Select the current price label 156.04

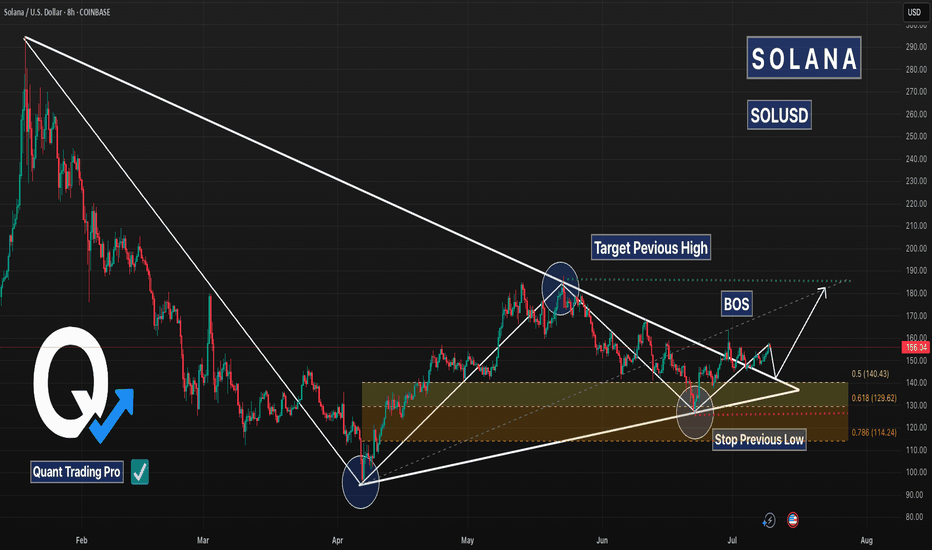click(916, 347)
